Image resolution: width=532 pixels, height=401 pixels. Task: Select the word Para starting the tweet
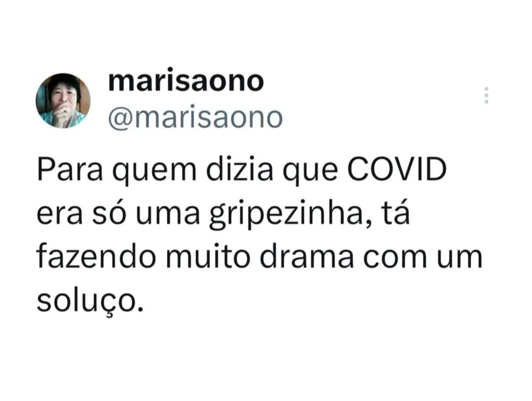pyautogui.click(x=70, y=169)
